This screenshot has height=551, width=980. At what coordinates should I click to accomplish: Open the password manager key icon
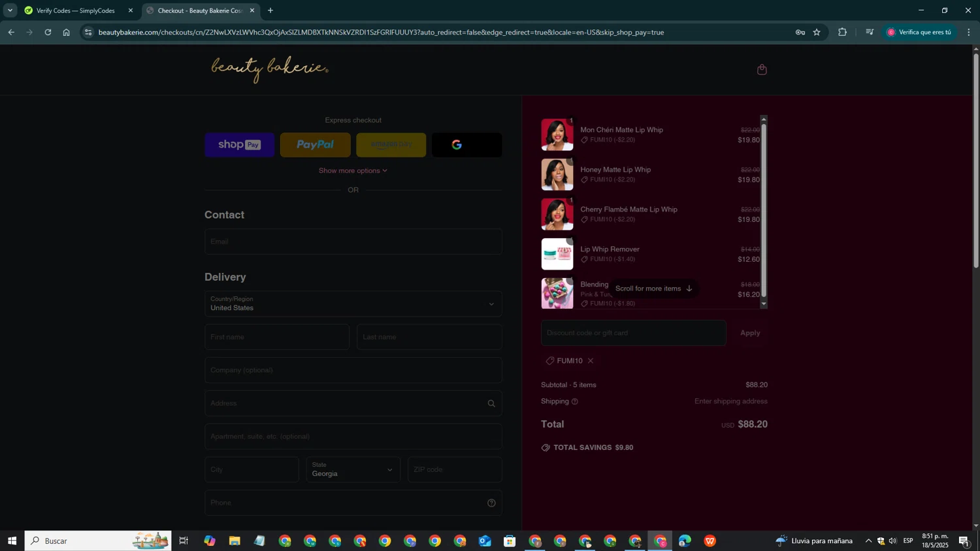[x=800, y=32]
